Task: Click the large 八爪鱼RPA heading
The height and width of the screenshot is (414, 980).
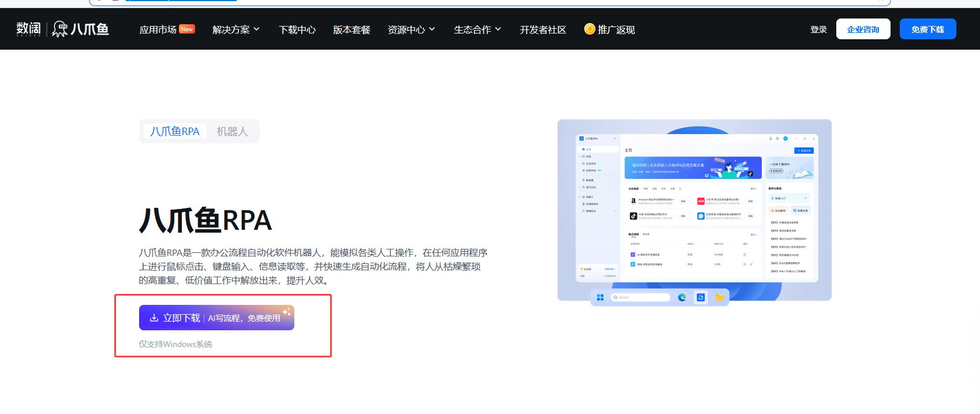Action: 205,221
